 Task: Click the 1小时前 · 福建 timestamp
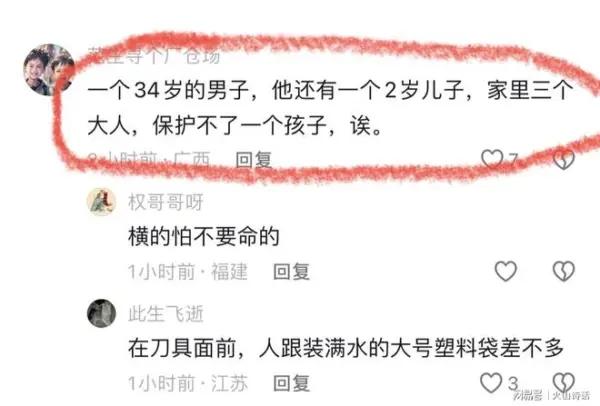tap(188, 272)
